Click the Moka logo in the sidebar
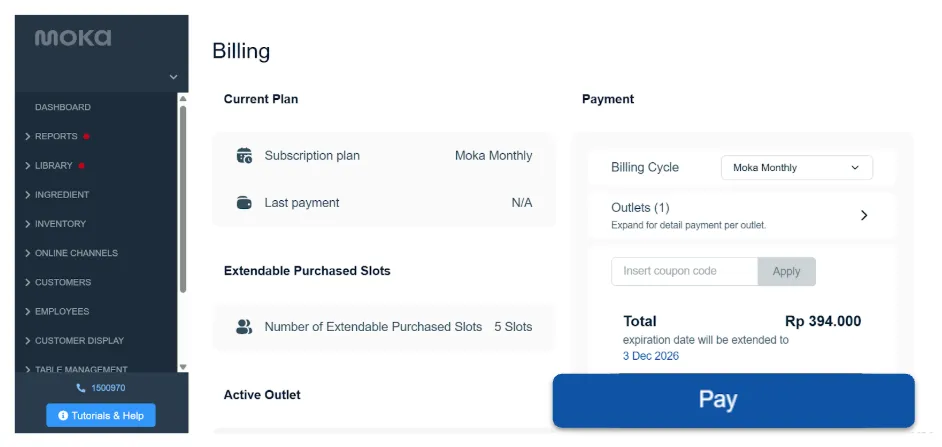The image size is (942, 447). pyautogui.click(x=73, y=38)
